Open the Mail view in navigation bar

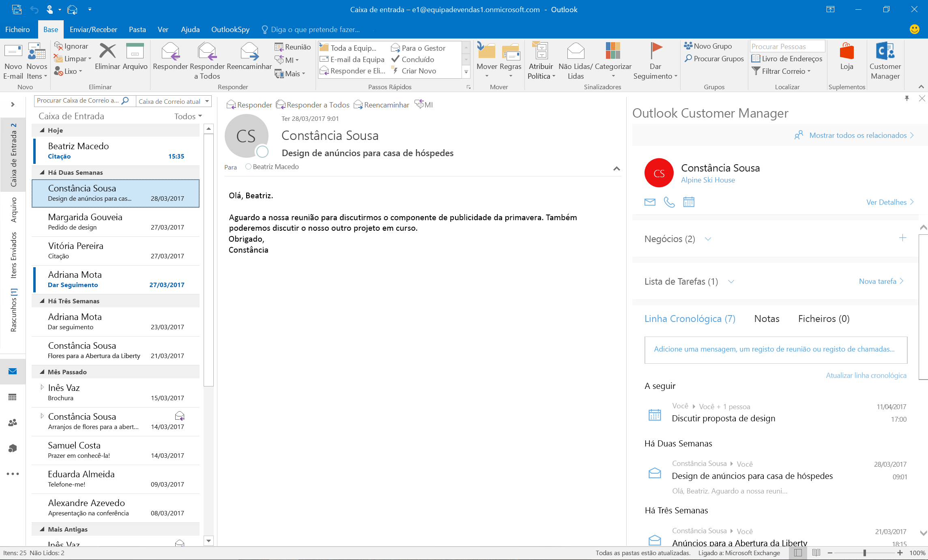[x=13, y=371]
